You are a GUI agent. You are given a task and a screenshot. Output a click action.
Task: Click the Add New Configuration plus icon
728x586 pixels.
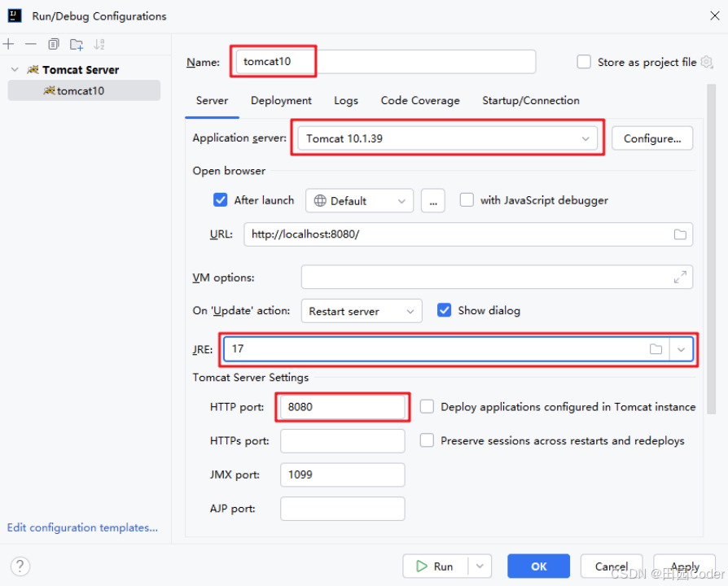click(x=8, y=44)
